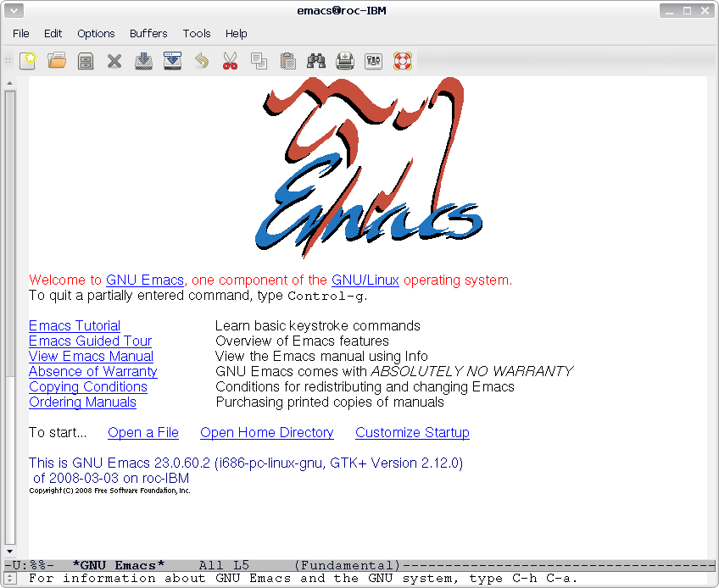Discard current buffer with the X icon
719x588 pixels.
114,60
